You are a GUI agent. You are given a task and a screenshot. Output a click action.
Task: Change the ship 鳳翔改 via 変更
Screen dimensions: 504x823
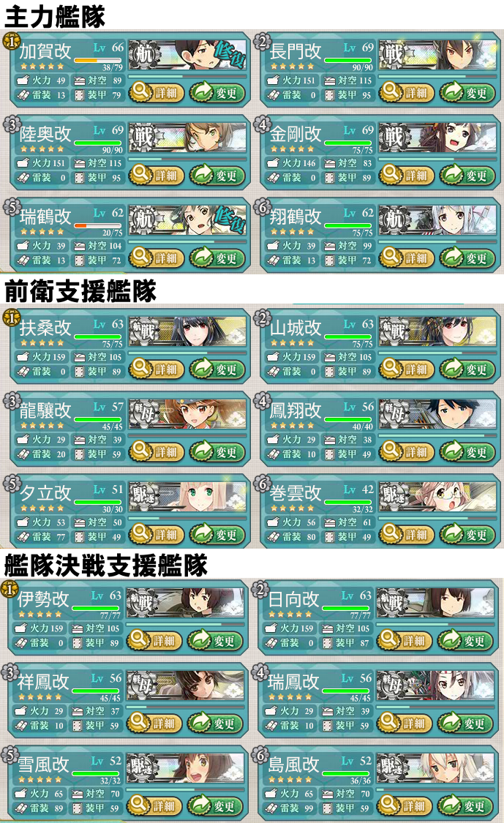[467, 452]
